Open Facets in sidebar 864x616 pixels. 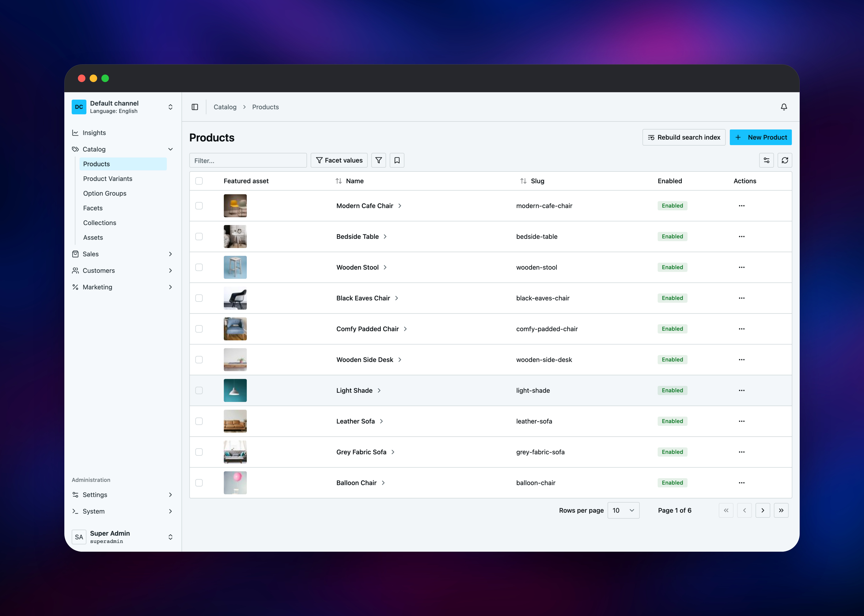tap(123, 208)
